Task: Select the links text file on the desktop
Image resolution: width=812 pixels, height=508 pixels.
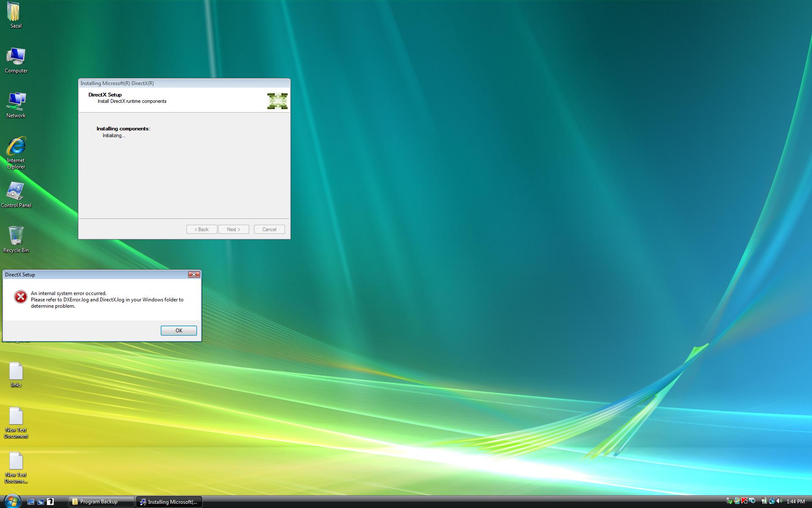Action: tap(16, 374)
